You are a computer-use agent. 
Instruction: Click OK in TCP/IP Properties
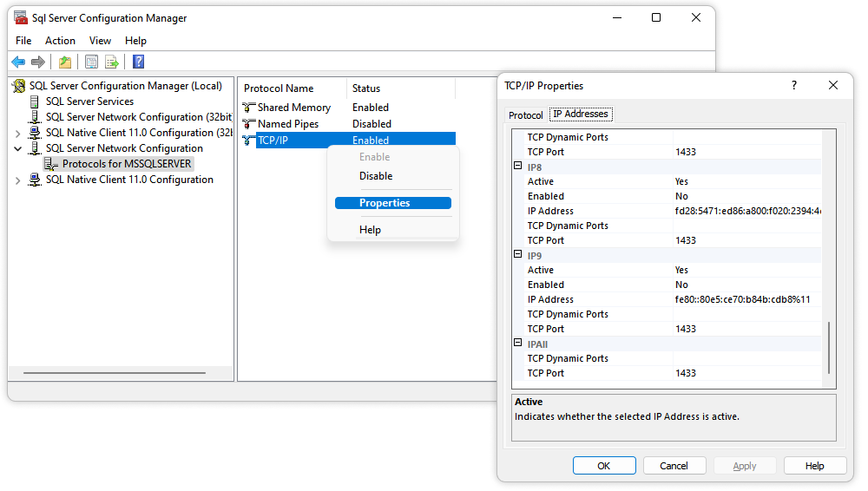point(604,466)
